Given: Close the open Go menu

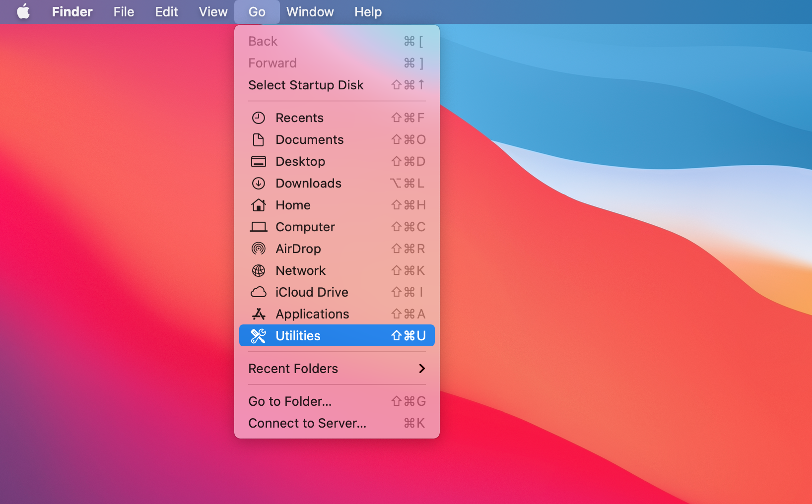Looking at the screenshot, I should point(257,12).
